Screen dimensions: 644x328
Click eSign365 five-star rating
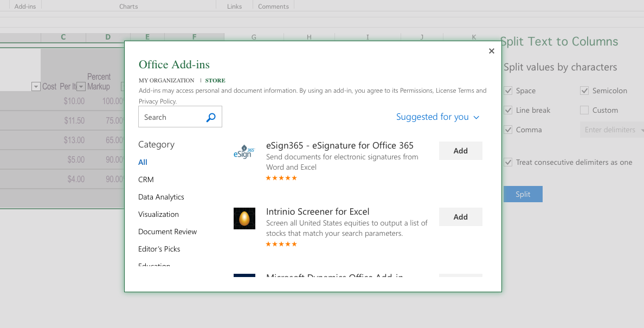coord(281,178)
